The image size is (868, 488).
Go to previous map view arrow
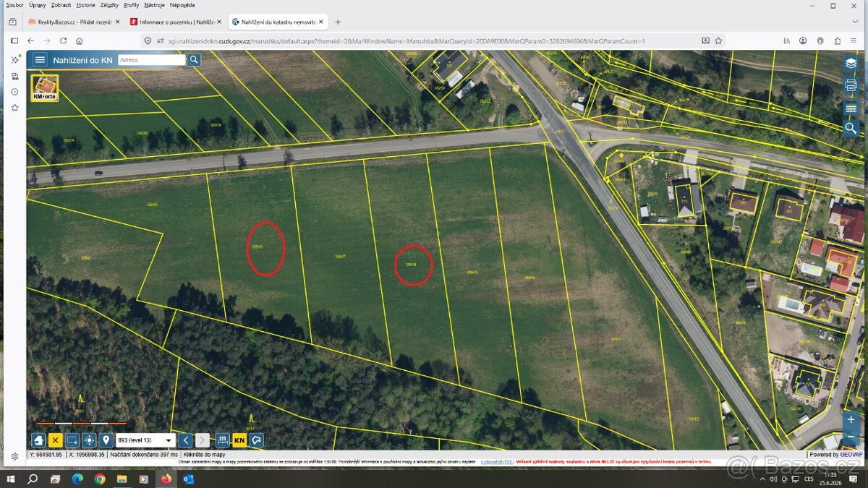pyautogui.click(x=186, y=440)
